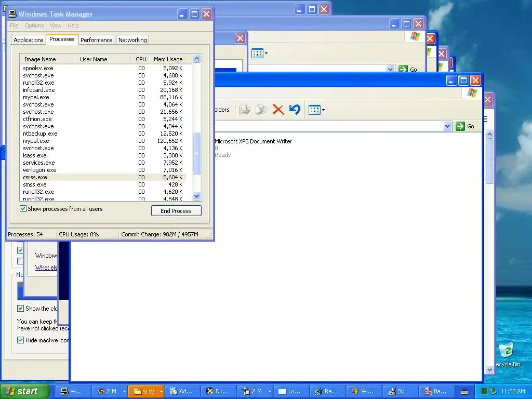532x399 pixels.
Task: Select the mypal.exe row using 120,652 K
Action: click(103, 141)
